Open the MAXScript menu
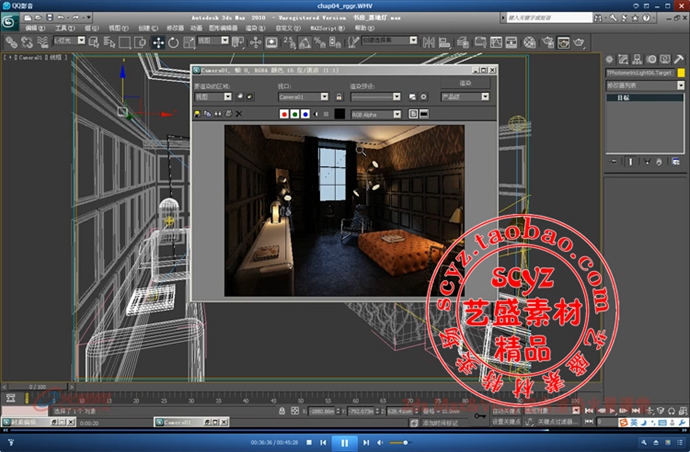The width and height of the screenshot is (690, 452). (x=327, y=28)
